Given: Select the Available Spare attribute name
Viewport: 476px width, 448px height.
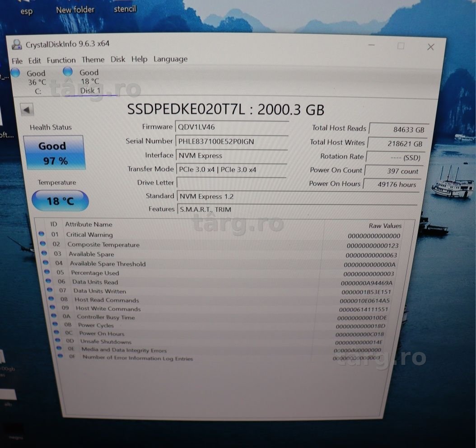Looking at the screenshot, I should click(x=91, y=254).
